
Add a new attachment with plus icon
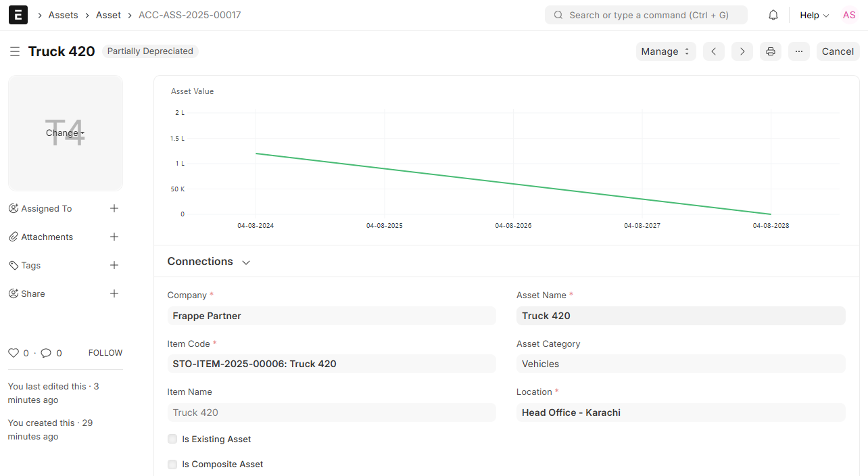[114, 237]
